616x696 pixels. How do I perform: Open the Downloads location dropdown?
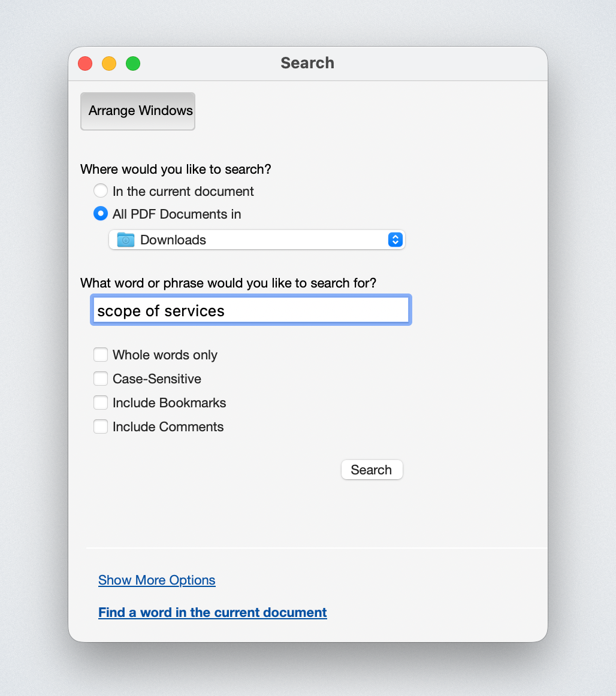[258, 240]
